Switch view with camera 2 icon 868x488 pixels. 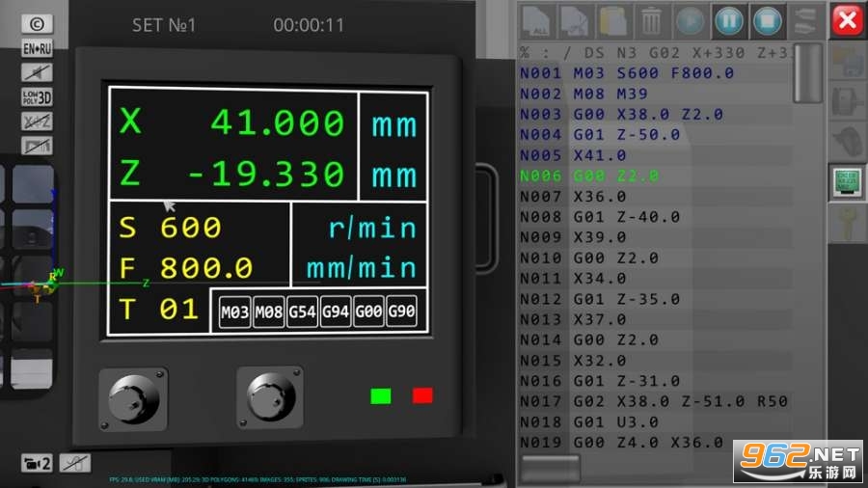(x=37, y=463)
